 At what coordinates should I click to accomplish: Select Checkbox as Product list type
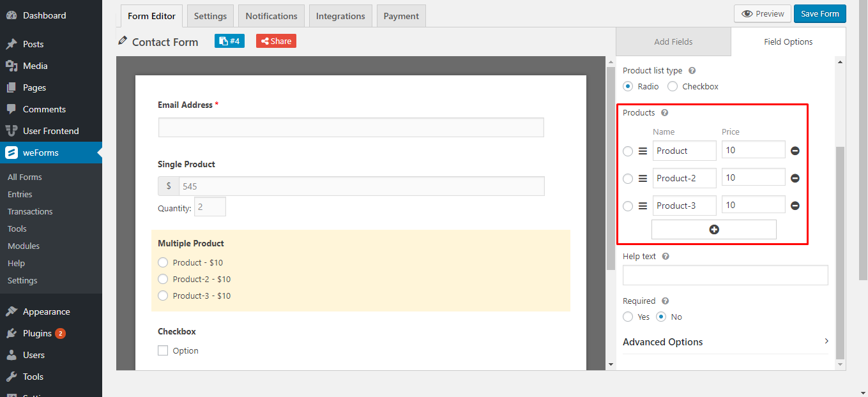click(672, 86)
